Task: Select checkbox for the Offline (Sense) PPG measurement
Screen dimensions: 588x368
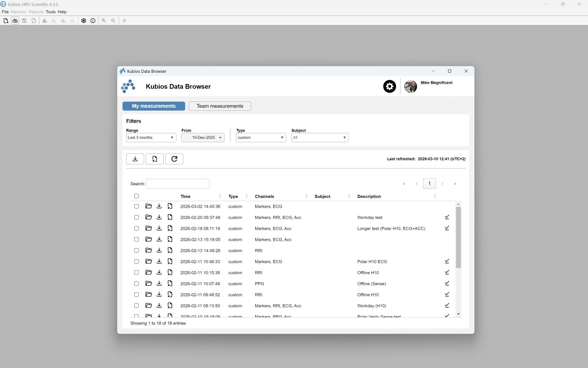Action: click(x=136, y=284)
